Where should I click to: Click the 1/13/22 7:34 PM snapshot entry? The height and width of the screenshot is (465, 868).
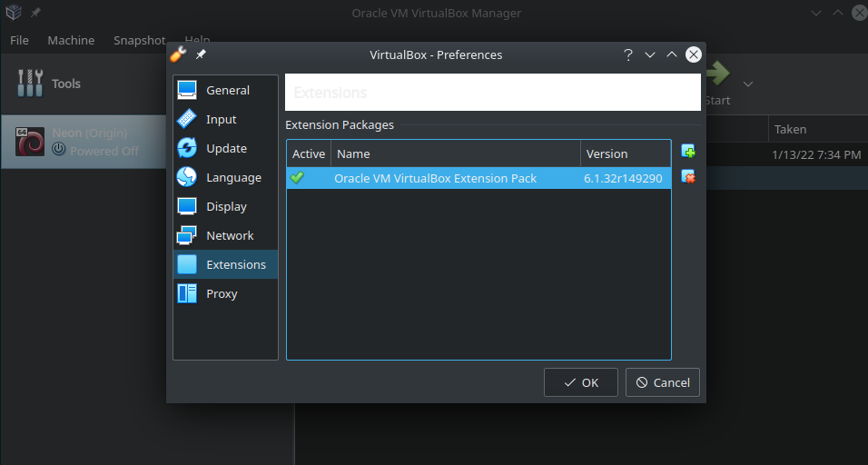(816, 155)
